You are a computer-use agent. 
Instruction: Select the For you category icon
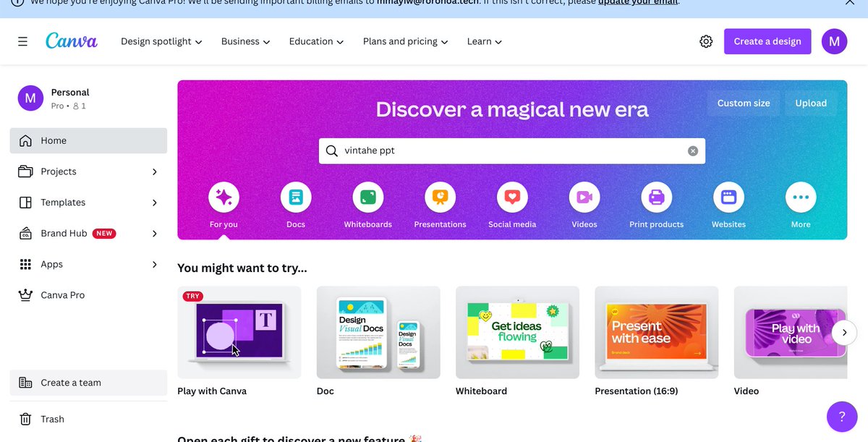point(224,197)
